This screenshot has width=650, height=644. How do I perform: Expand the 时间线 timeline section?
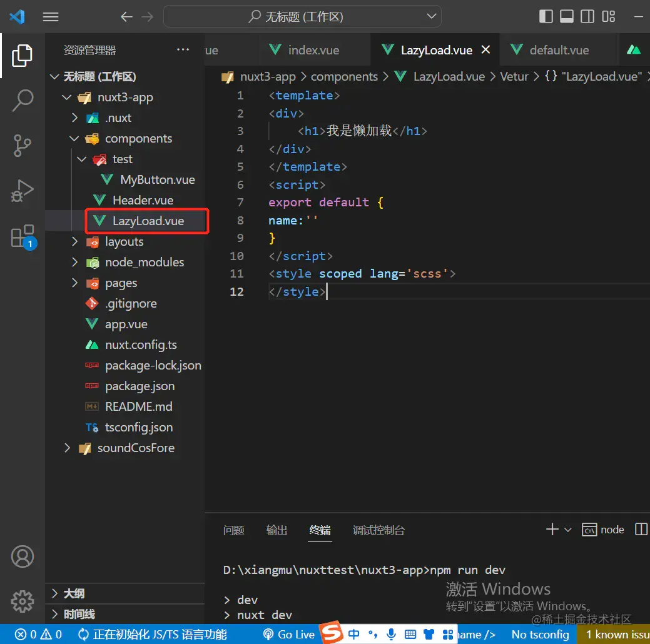pos(125,614)
